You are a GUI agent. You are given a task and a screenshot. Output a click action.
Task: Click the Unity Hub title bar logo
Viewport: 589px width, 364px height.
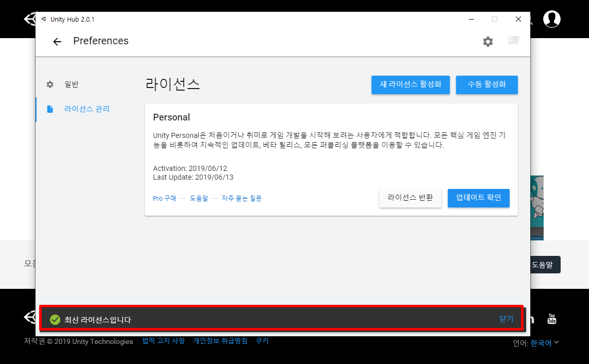(x=44, y=19)
